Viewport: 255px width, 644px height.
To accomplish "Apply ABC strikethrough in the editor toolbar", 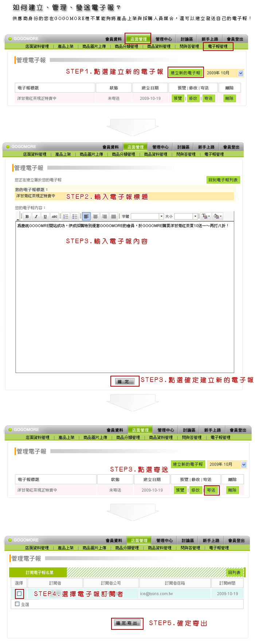I will [x=54, y=216].
